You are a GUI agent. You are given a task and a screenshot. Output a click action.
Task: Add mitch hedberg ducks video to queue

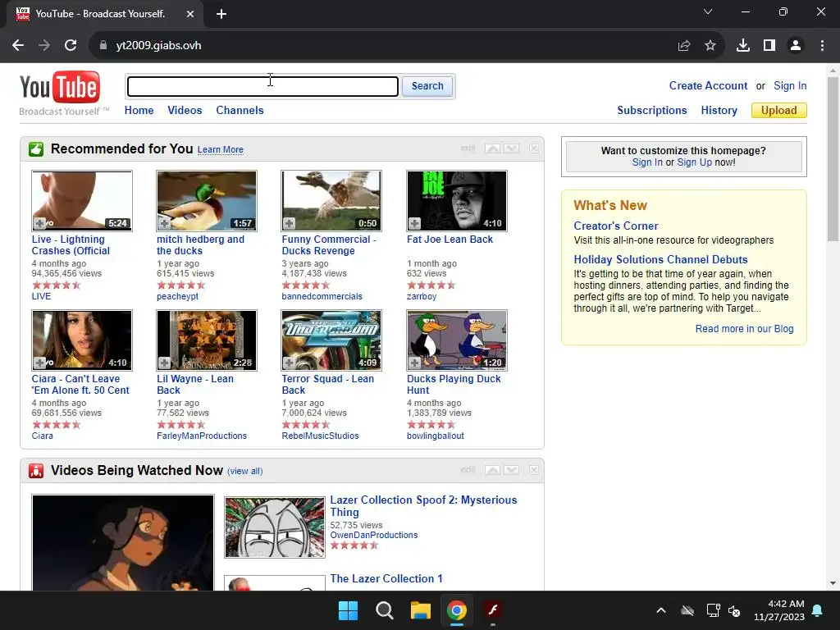point(164,223)
